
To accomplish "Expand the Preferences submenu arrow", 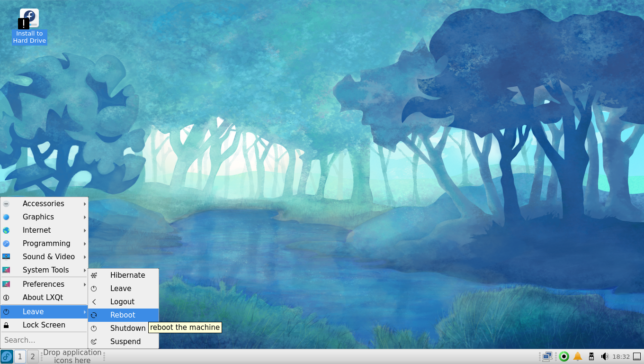I will 85,284.
